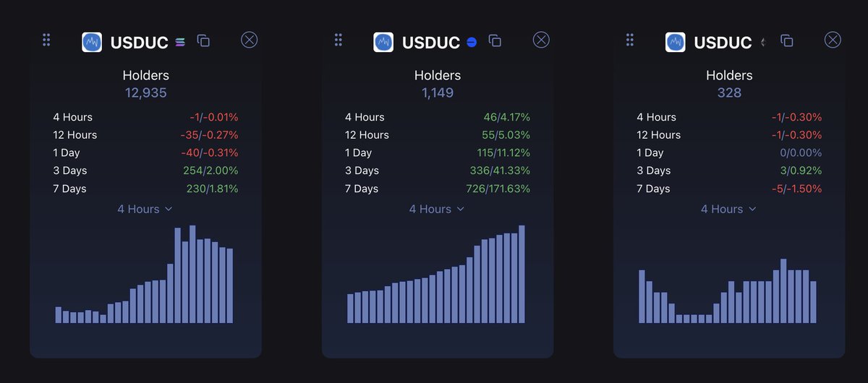Click the USDUC token logo in the 328 holders card
Viewport: 868px width, 383px height.
[x=675, y=42]
